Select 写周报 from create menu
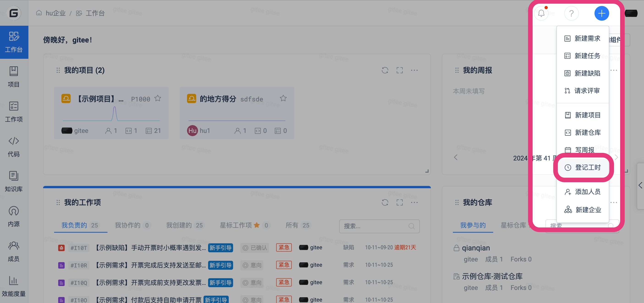The height and width of the screenshot is (303, 644). point(583,150)
